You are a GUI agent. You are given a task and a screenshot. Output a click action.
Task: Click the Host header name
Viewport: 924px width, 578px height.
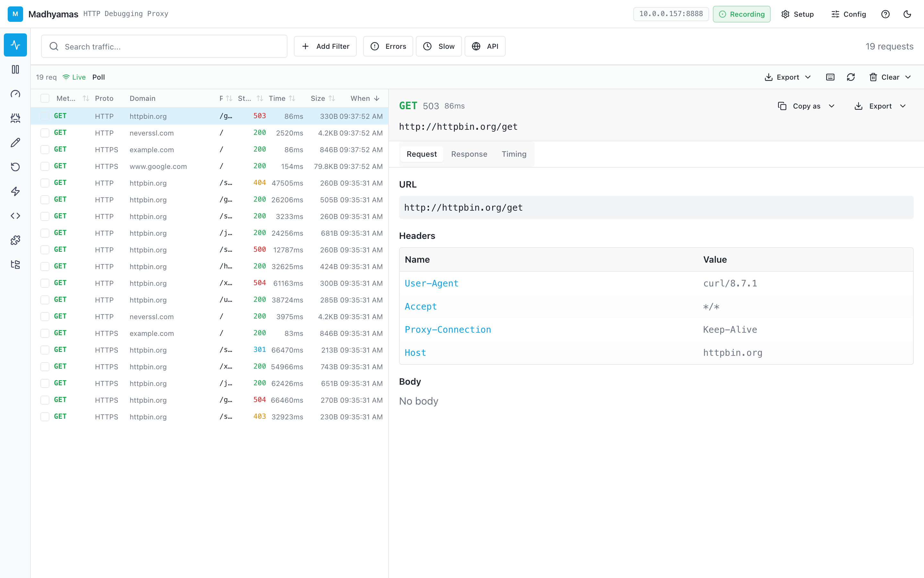point(415,353)
